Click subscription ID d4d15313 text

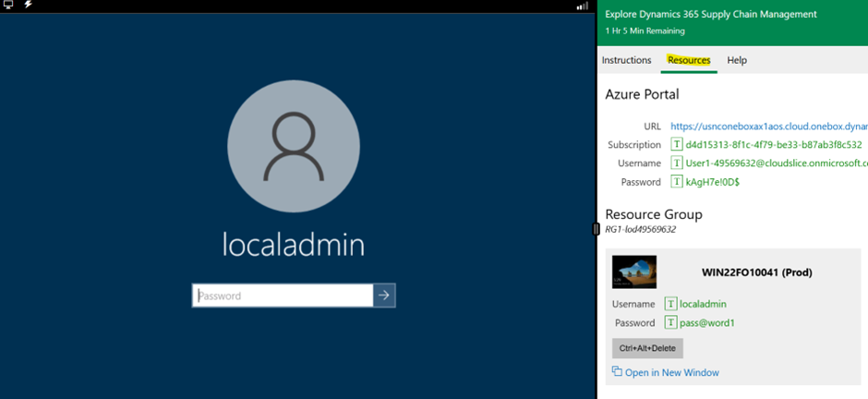pos(773,144)
